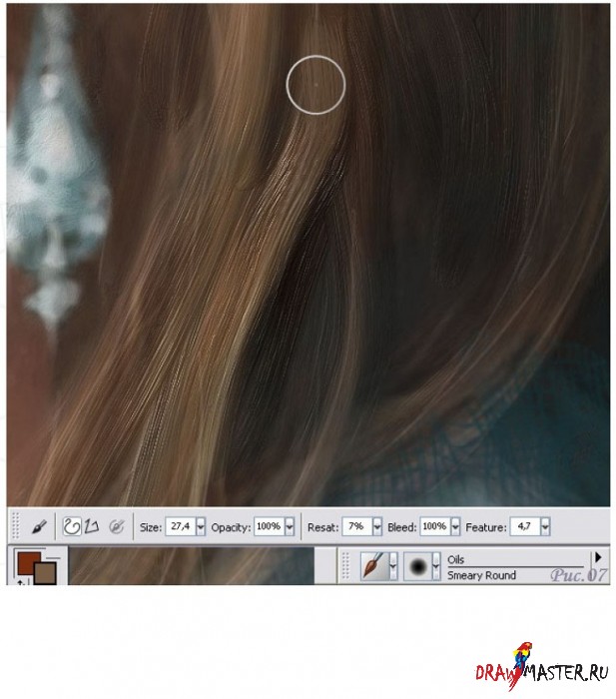Click the Size value field
The width and height of the screenshot is (616, 699).
(x=180, y=526)
